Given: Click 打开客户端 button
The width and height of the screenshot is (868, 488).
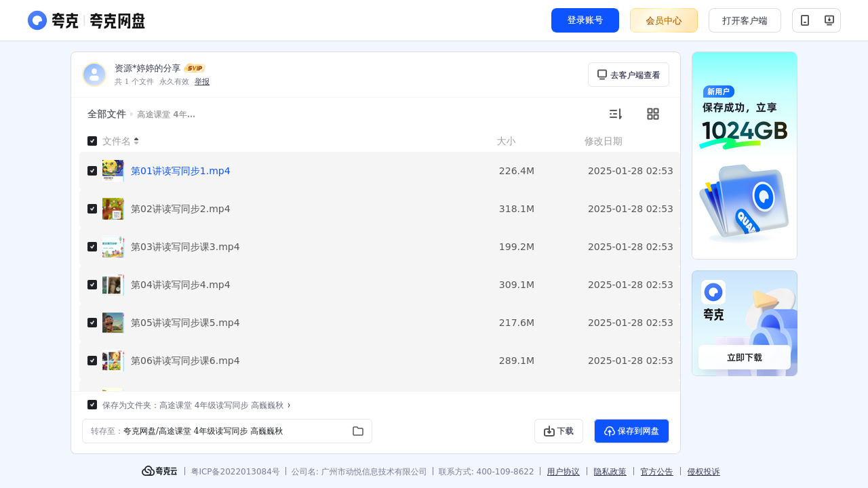Looking at the screenshot, I should pos(745,20).
